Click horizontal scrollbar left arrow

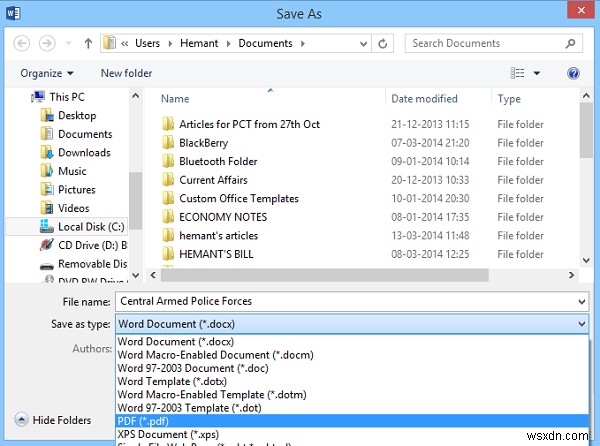coord(153,275)
